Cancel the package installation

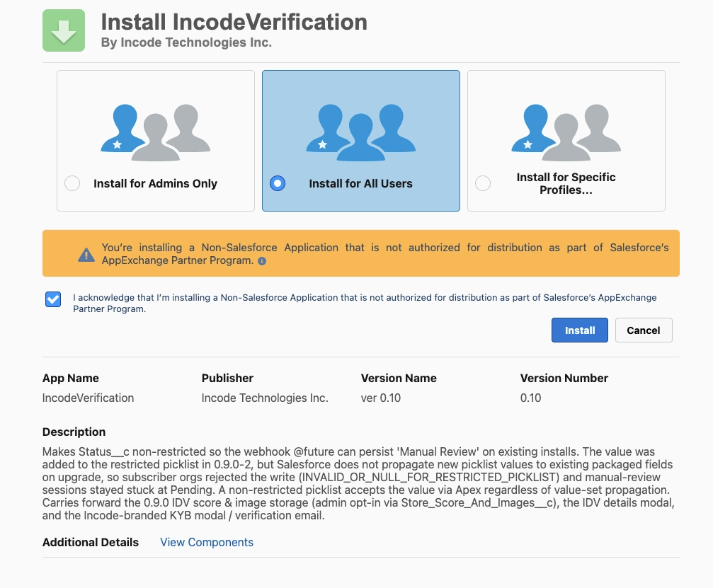coord(644,330)
